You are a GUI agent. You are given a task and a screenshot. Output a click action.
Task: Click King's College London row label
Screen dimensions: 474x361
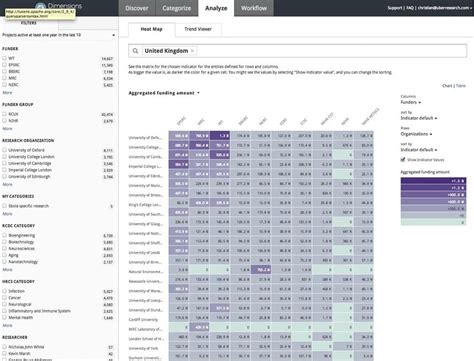pos(145,205)
